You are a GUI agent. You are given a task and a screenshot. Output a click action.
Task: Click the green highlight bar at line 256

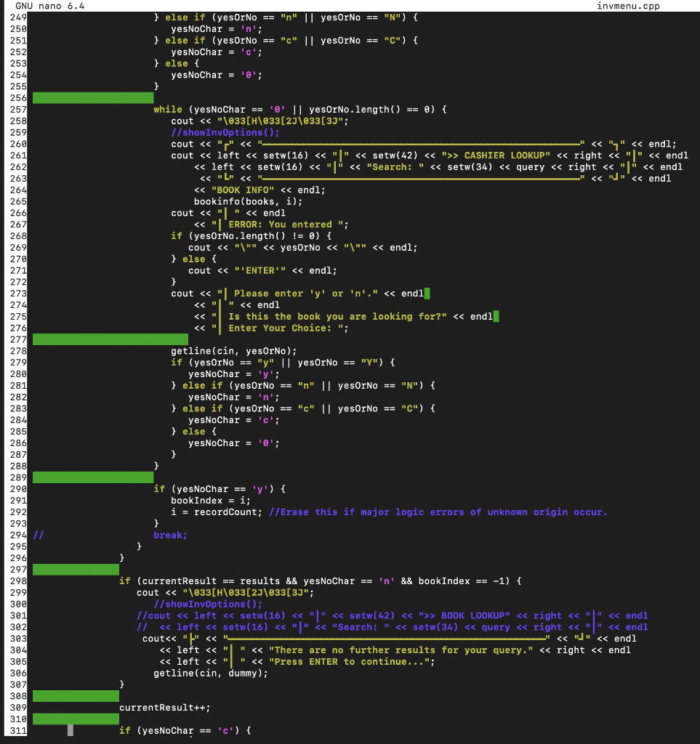point(92,97)
